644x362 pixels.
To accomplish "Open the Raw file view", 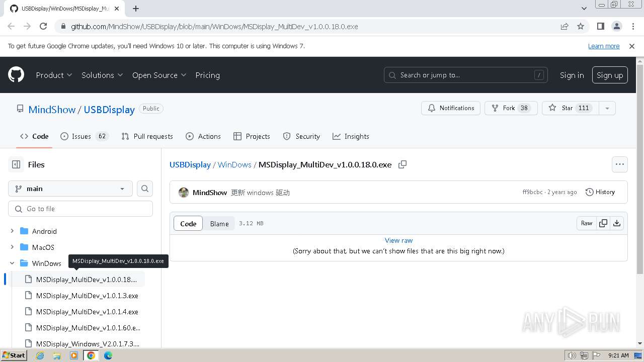I will pos(587,223).
